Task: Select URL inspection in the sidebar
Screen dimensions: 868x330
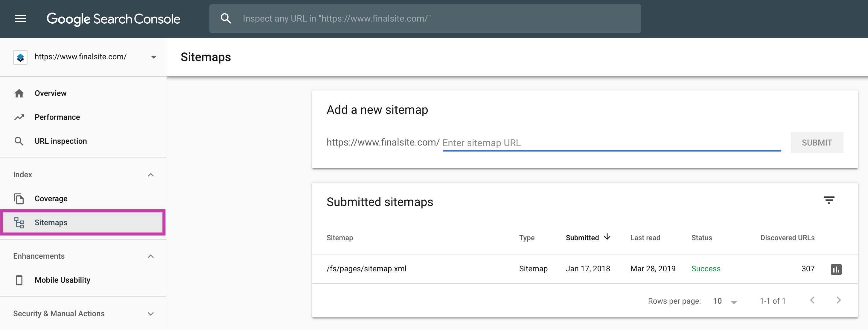Action: [83, 141]
